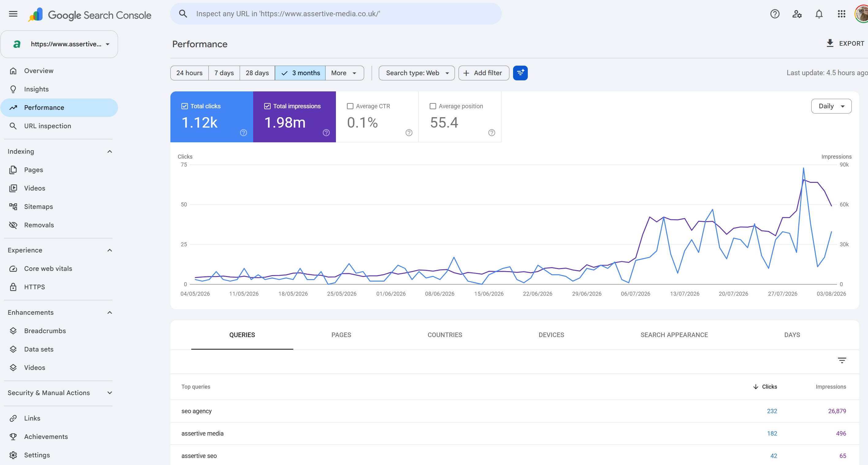Go to Overview in the sidebar
This screenshot has height=465, width=868.
point(59,71)
